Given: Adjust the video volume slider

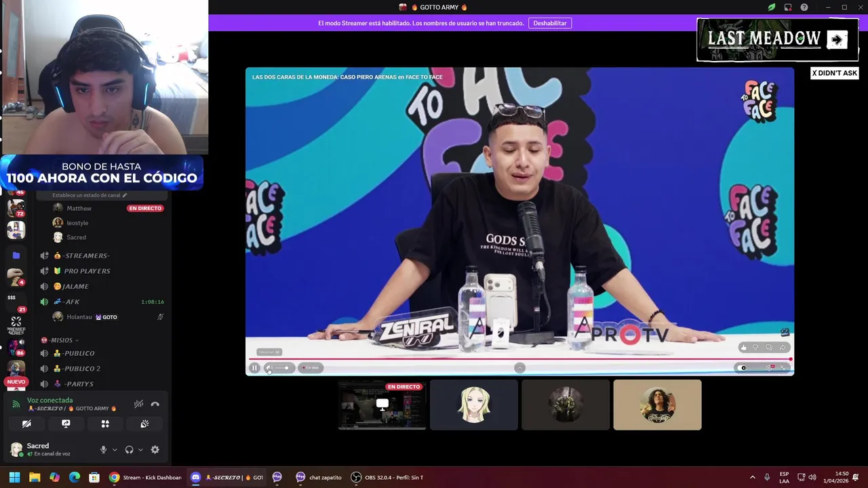Looking at the screenshot, I should [282, 368].
